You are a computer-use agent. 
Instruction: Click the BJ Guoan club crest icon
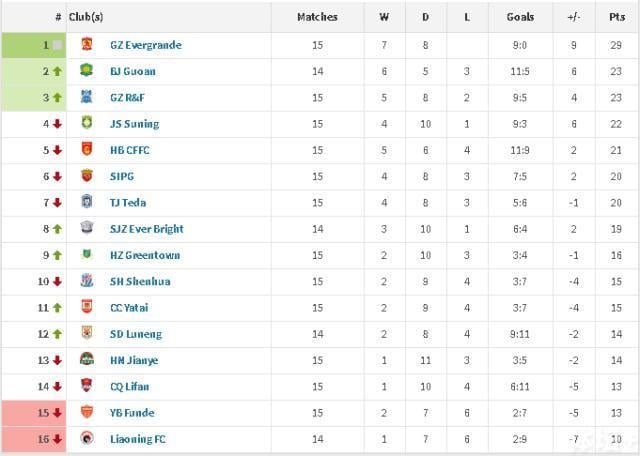point(86,71)
